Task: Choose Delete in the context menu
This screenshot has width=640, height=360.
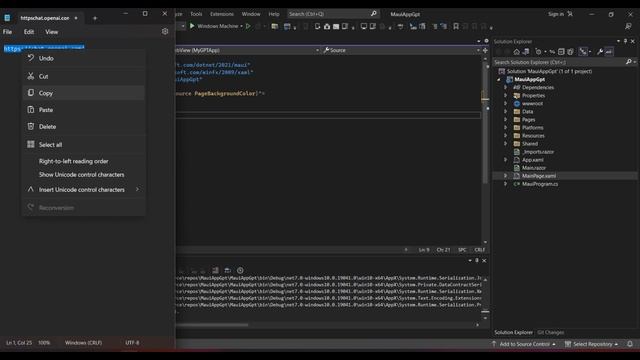Action: (84, 127)
